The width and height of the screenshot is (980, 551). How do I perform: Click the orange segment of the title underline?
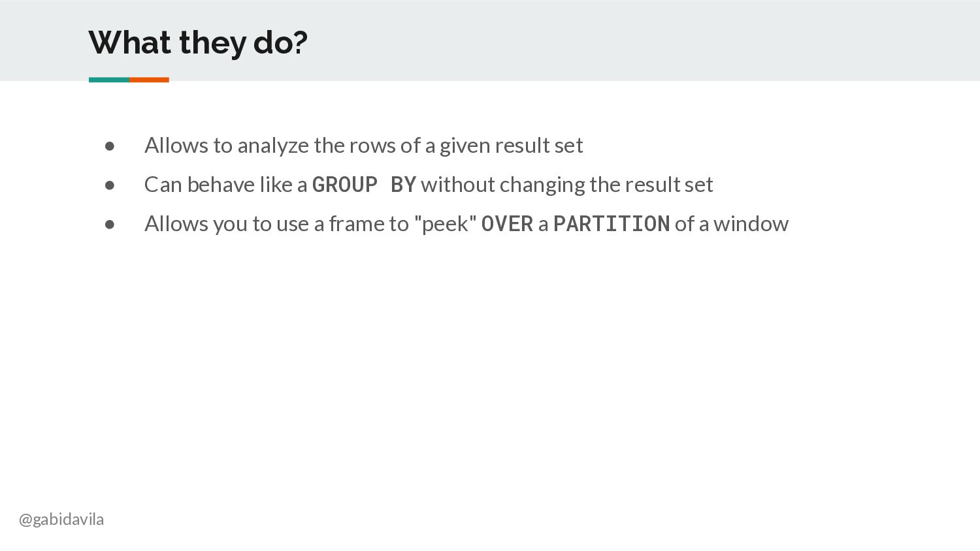tap(149, 80)
